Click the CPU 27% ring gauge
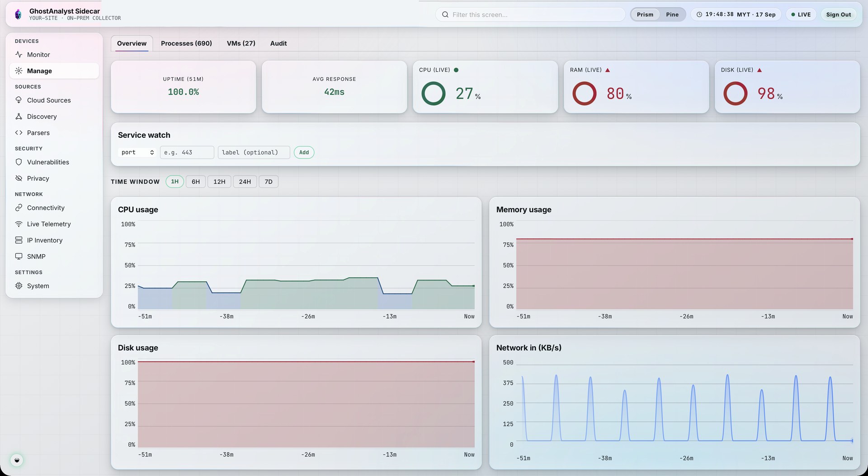 (x=434, y=93)
